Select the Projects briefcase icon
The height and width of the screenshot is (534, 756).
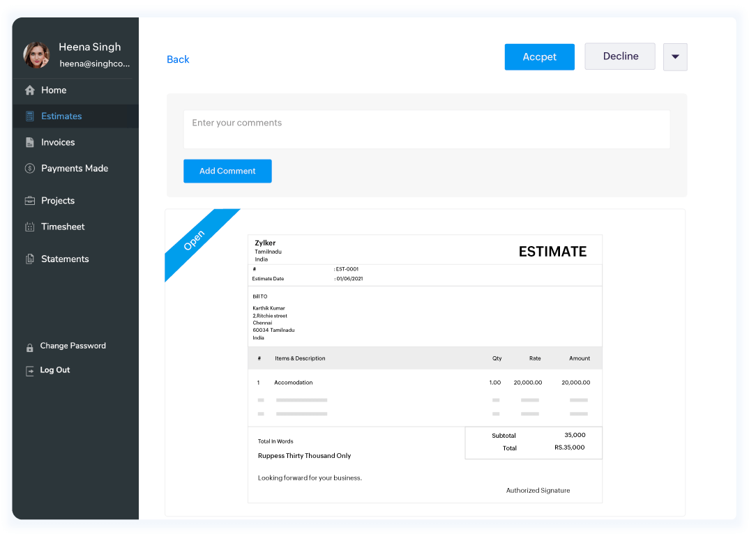(x=30, y=200)
